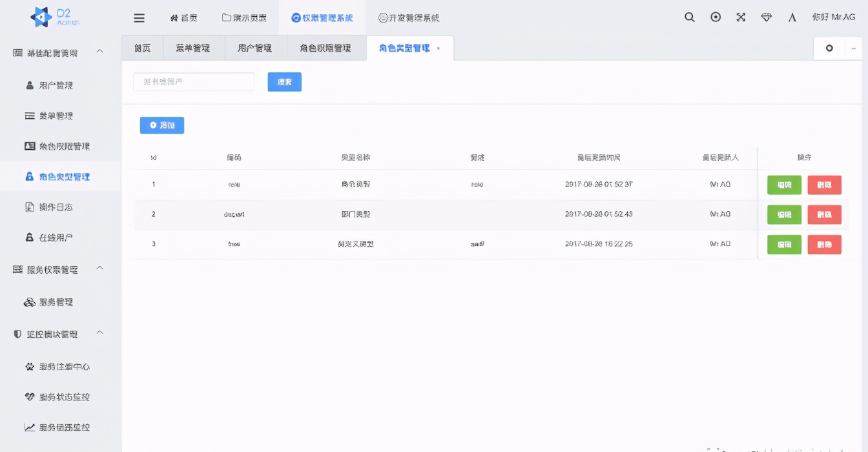Open global search with the magnifier icon
The image size is (868, 452).
(x=689, y=17)
